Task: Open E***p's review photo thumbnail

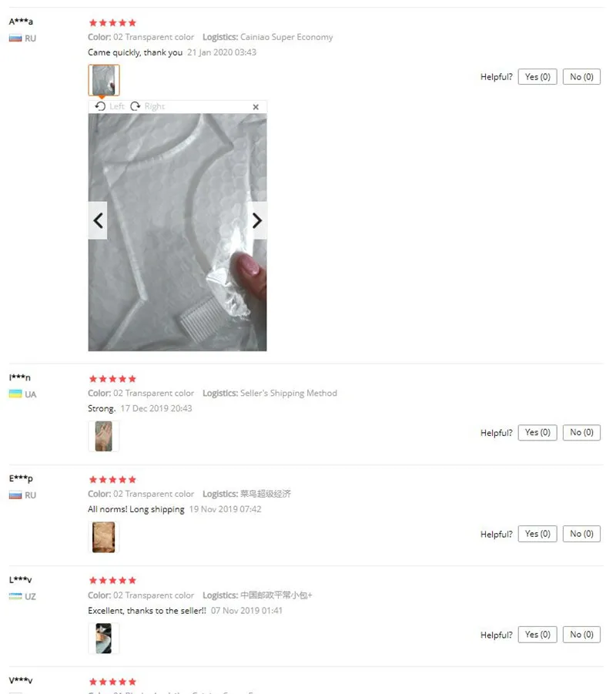Action: pos(104,538)
